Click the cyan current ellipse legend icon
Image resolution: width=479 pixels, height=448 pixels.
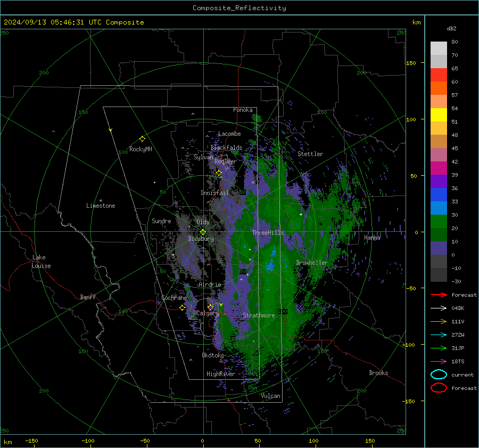pos(439,374)
